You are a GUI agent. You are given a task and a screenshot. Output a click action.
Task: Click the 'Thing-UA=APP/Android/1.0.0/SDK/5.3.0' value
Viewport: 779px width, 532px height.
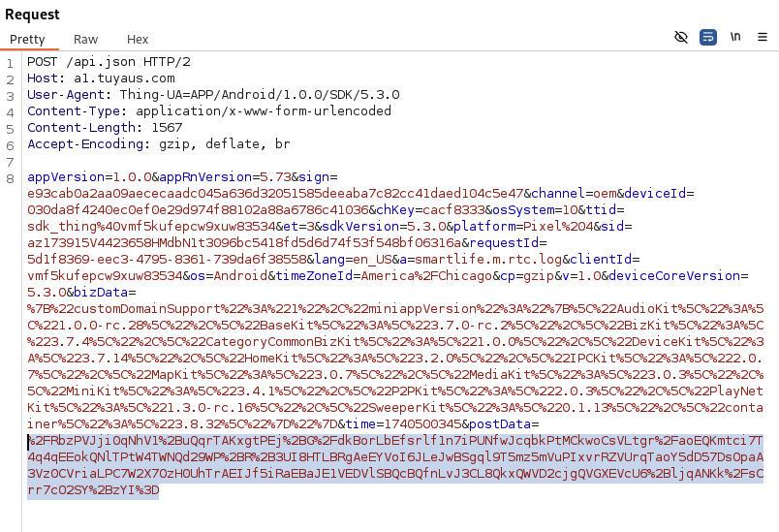pos(260,94)
